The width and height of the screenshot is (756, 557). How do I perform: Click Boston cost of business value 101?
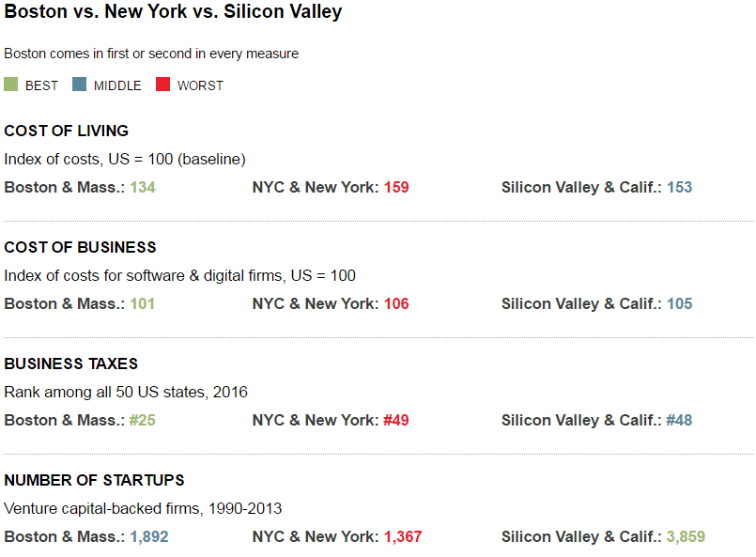142,303
